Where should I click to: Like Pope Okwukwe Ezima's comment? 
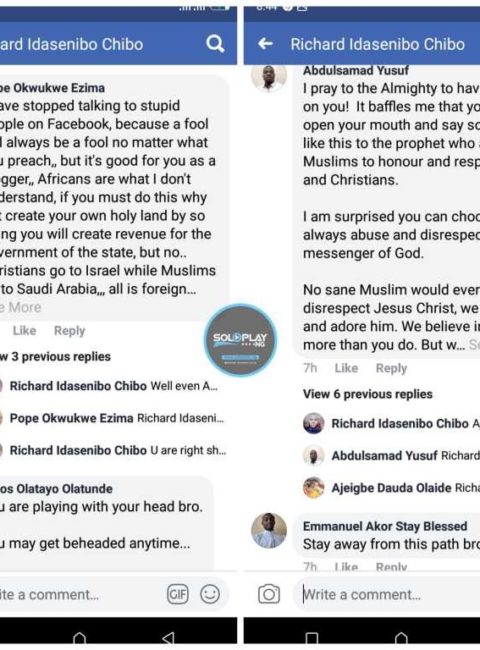(x=24, y=330)
